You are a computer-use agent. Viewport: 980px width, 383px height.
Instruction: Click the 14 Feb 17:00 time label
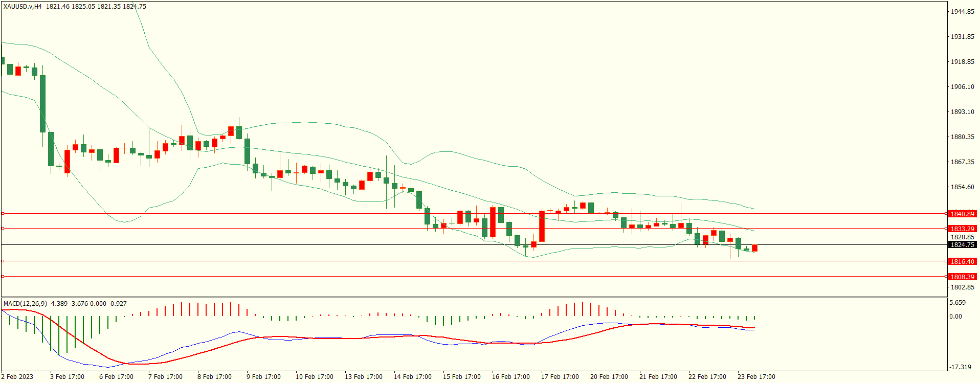(412, 377)
